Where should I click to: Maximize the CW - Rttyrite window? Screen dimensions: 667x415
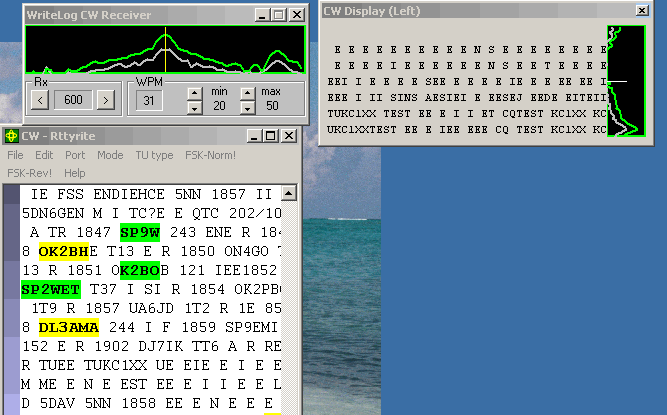pos(271,136)
